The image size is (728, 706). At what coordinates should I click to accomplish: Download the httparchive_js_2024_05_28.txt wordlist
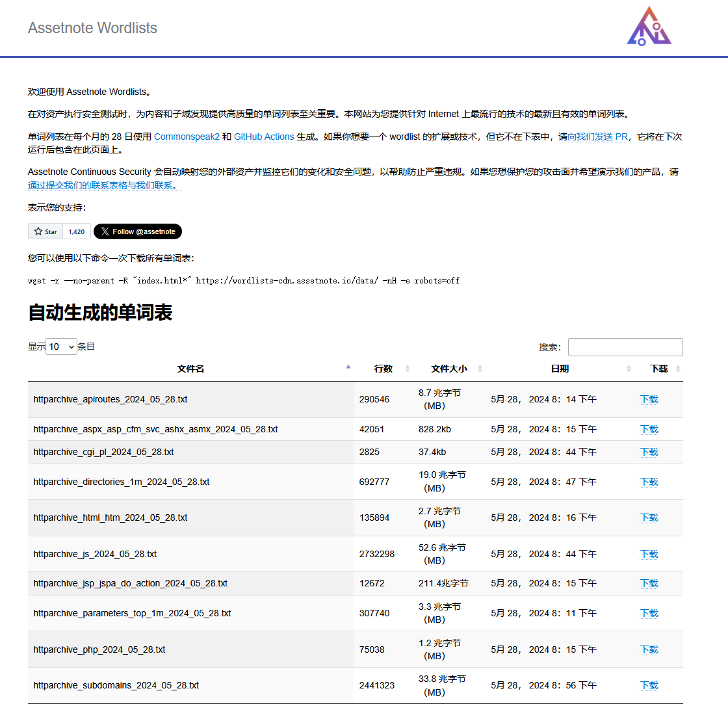pyautogui.click(x=649, y=554)
